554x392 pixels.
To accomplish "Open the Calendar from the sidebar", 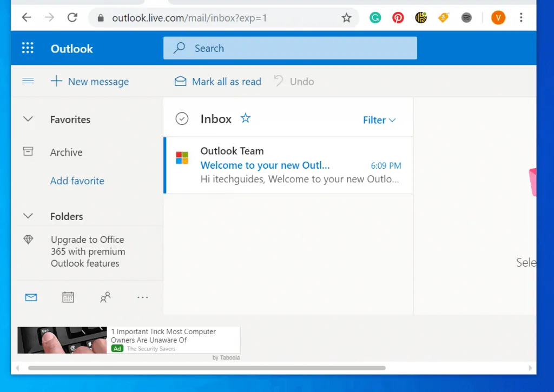I will [68, 297].
